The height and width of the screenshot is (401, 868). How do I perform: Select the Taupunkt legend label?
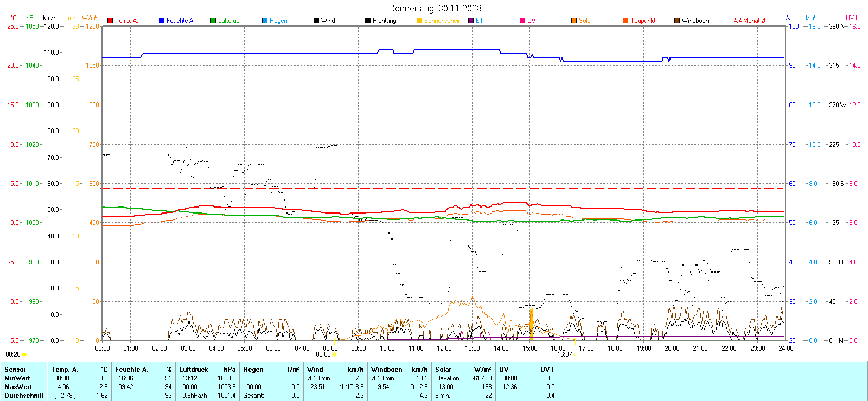[643, 21]
